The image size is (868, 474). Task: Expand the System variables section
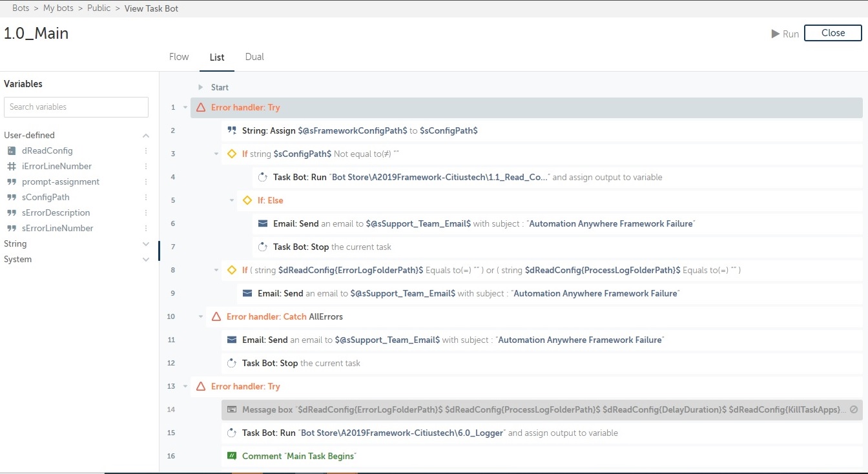(146, 260)
